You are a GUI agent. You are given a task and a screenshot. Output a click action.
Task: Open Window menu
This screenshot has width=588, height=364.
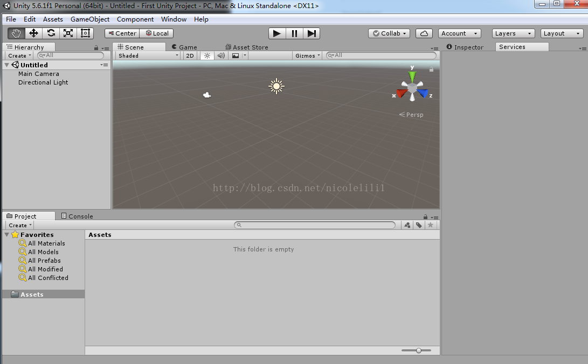[x=174, y=19]
